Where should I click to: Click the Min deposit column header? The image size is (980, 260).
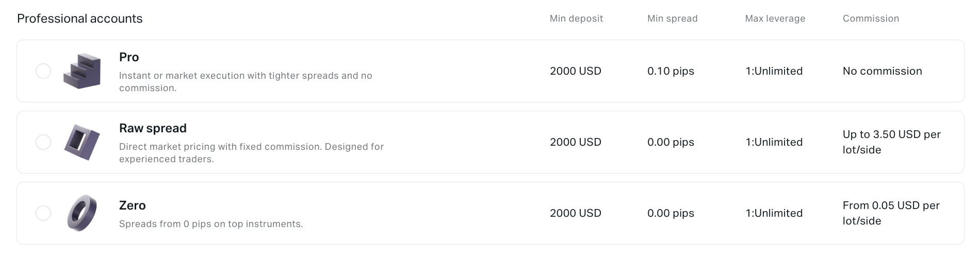576,19
